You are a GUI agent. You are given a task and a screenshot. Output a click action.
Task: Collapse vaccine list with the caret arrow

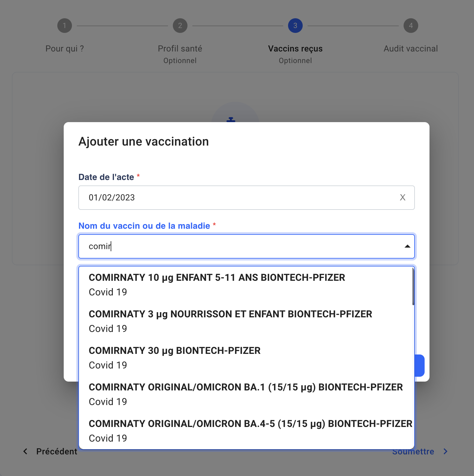[x=407, y=246]
